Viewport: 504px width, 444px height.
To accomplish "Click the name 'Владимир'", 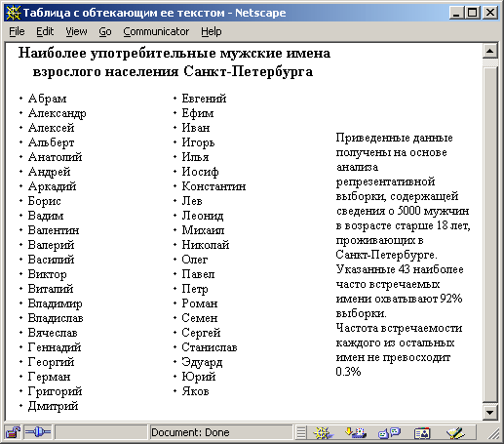I will click(x=56, y=303).
